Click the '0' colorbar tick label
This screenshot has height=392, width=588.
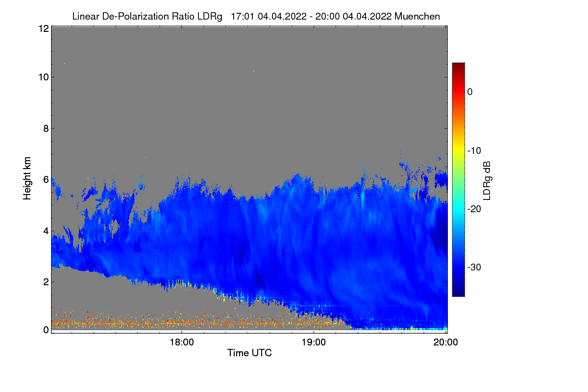(470, 92)
